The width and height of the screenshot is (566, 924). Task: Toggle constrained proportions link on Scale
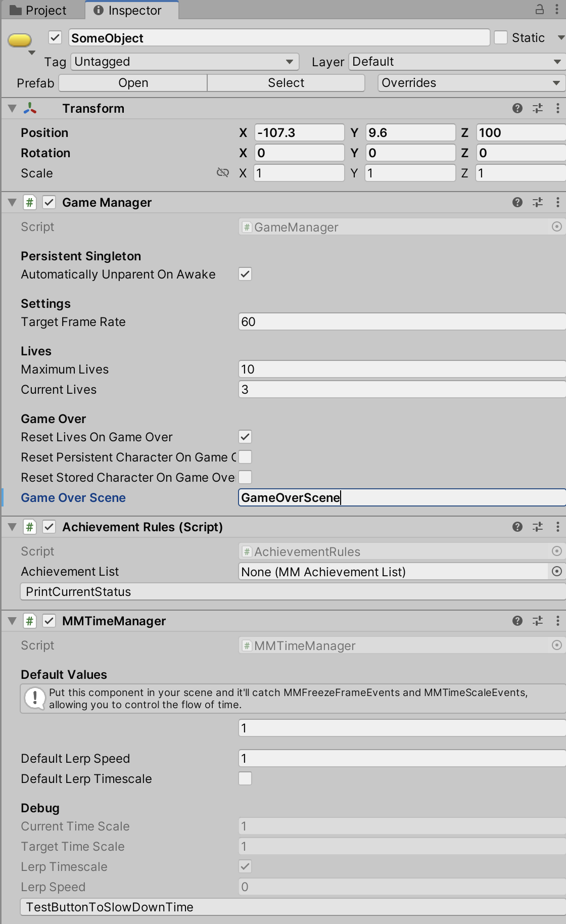pyautogui.click(x=222, y=173)
